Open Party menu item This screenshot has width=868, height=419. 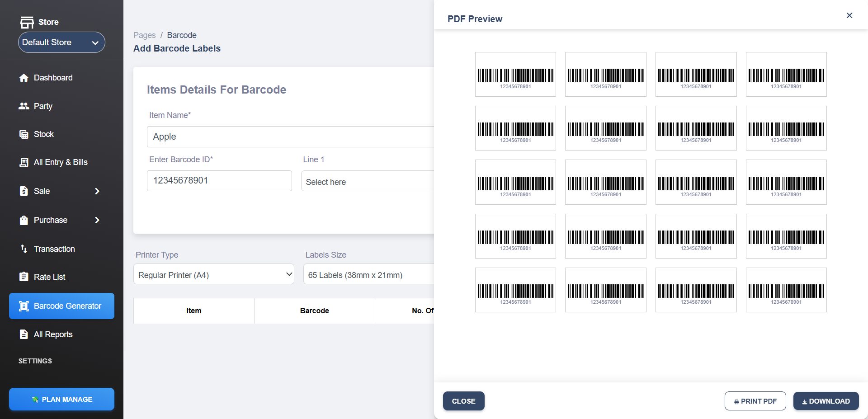pyautogui.click(x=43, y=106)
